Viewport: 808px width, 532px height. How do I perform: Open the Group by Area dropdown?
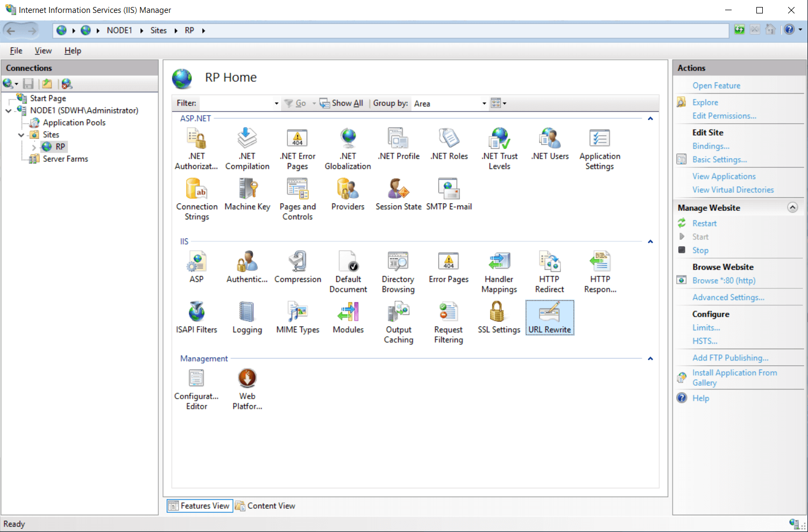tap(484, 103)
